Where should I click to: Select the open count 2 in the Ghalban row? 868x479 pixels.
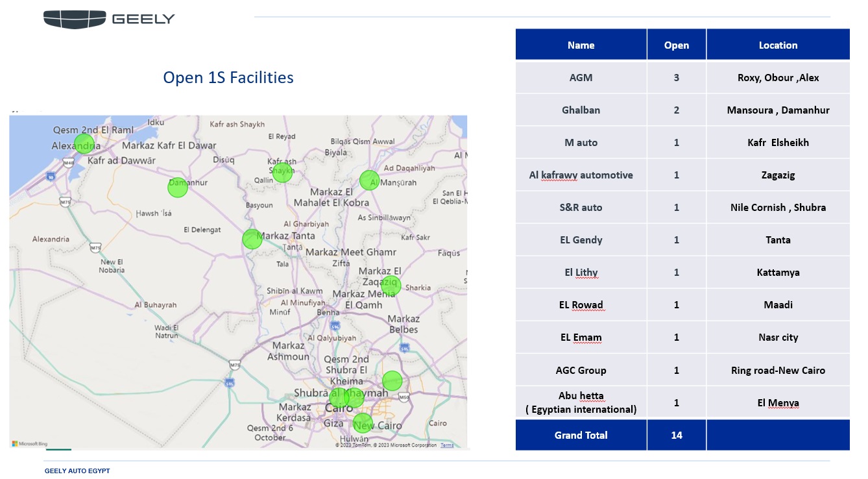(x=677, y=110)
